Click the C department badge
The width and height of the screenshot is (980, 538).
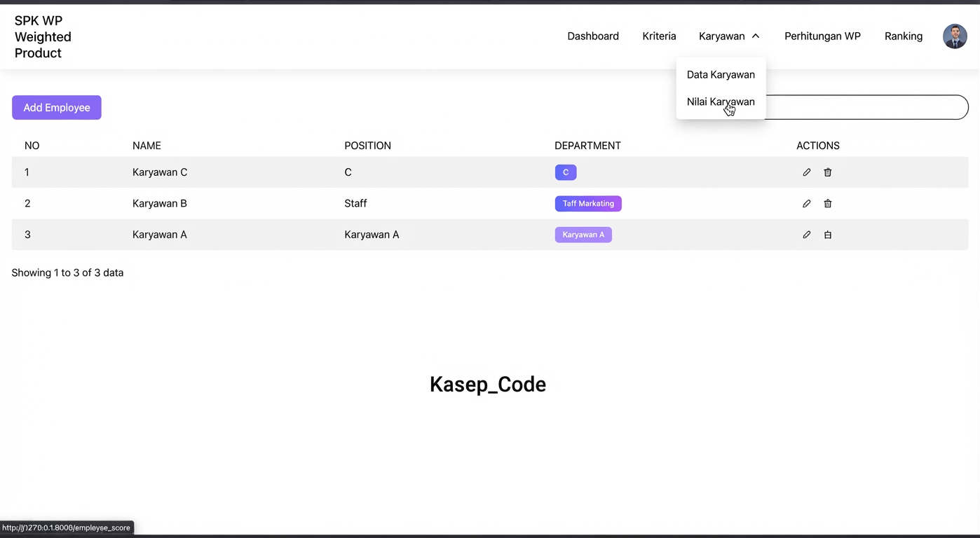tap(566, 172)
